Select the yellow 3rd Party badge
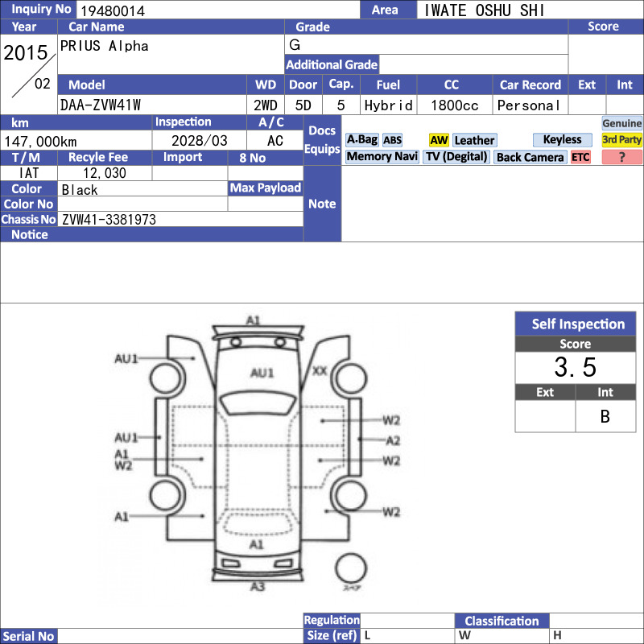The image size is (644, 644). (621, 140)
